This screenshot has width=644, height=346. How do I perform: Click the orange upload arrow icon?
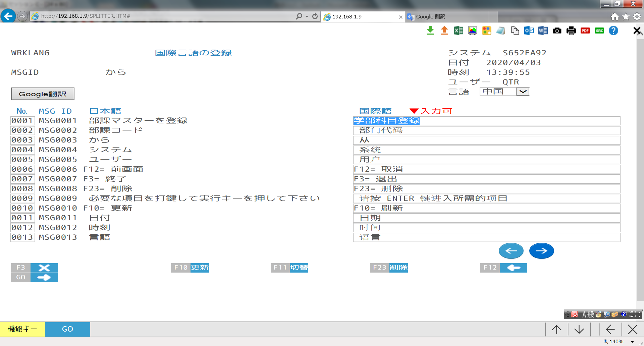pos(444,31)
